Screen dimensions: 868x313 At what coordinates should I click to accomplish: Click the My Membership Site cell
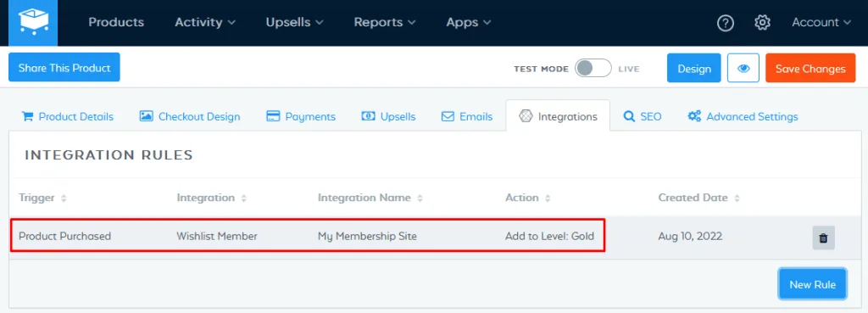pos(367,237)
